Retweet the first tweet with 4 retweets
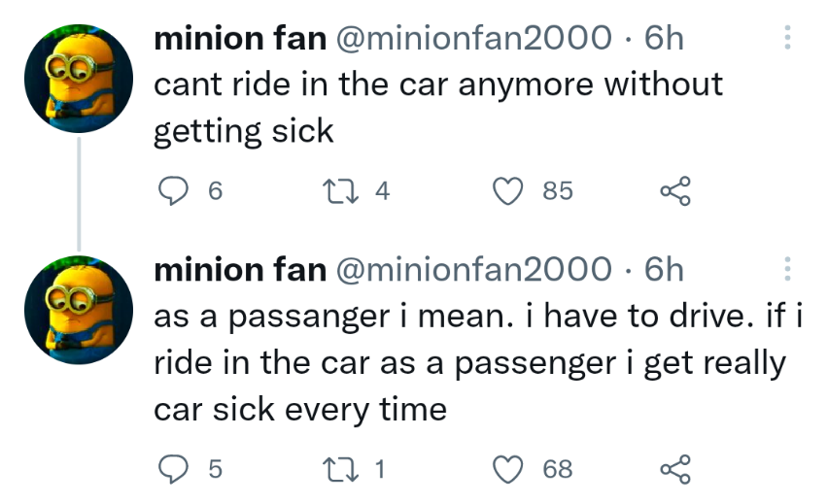 [340, 190]
